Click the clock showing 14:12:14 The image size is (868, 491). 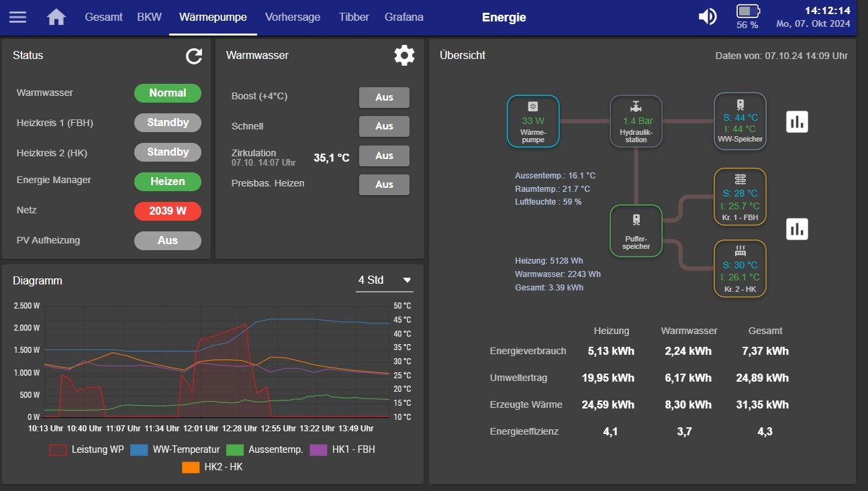coord(827,10)
